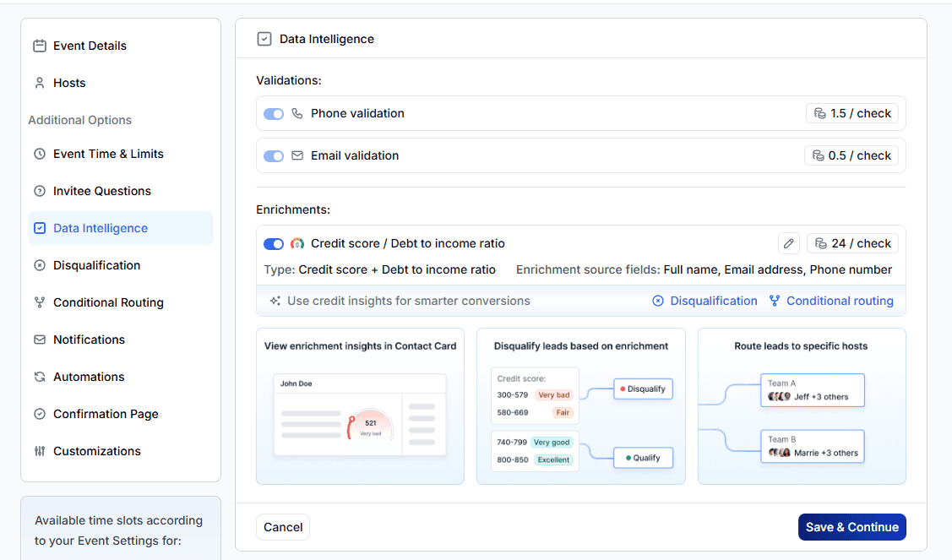Click the coins icon on 24 / check badge
The image size is (952, 560).
click(820, 243)
